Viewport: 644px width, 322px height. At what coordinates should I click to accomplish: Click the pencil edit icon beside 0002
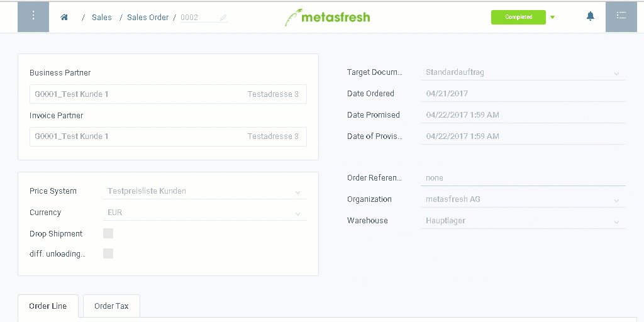coord(223,17)
